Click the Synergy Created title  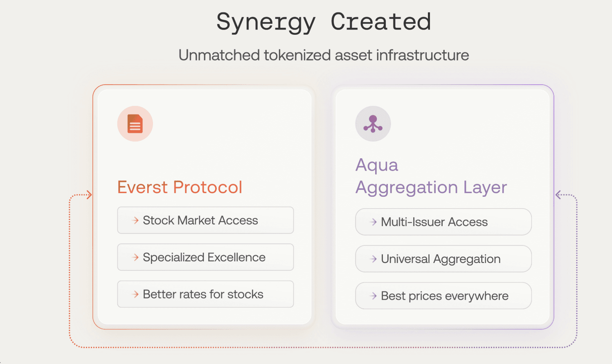pos(324,22)
